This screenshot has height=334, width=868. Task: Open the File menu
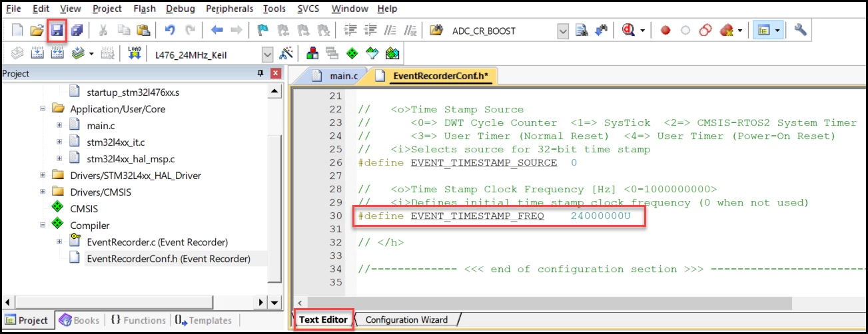click(13, 9)
